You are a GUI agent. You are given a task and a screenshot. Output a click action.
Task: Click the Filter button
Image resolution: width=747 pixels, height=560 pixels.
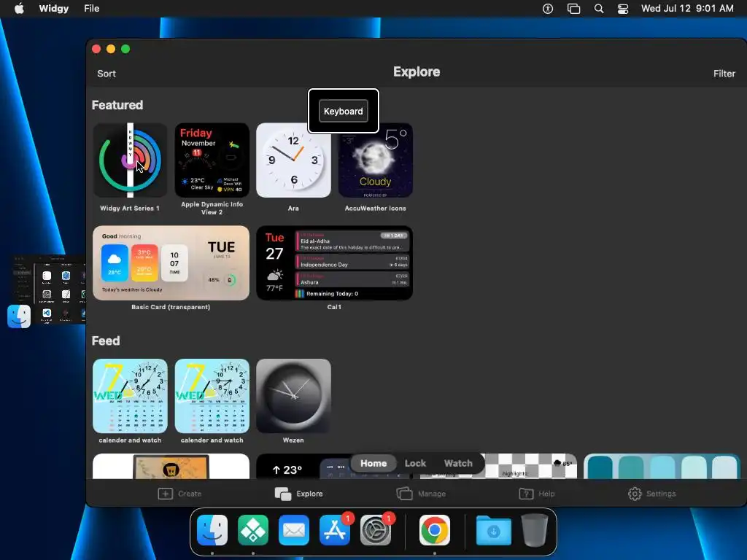coord(724,74)
